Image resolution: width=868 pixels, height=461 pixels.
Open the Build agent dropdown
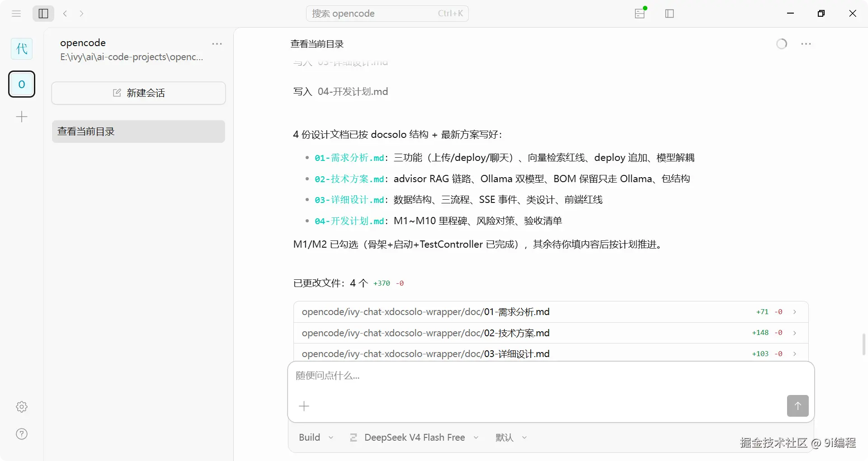pos(316,437)
